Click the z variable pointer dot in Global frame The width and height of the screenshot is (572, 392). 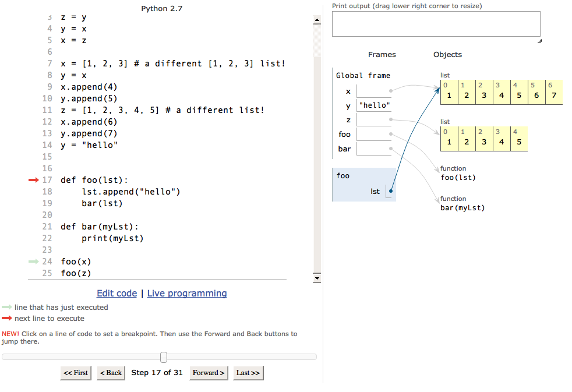point(391,119)
